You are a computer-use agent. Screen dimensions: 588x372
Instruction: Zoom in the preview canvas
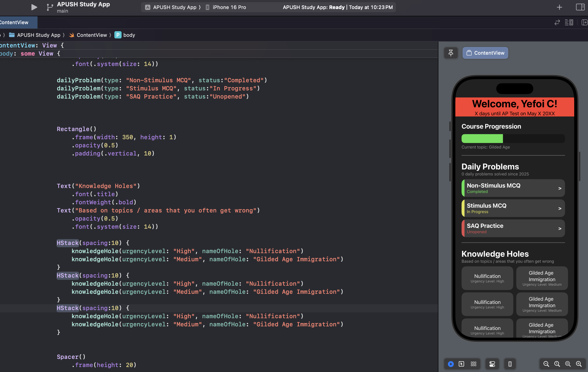click(x=579, y=364)
